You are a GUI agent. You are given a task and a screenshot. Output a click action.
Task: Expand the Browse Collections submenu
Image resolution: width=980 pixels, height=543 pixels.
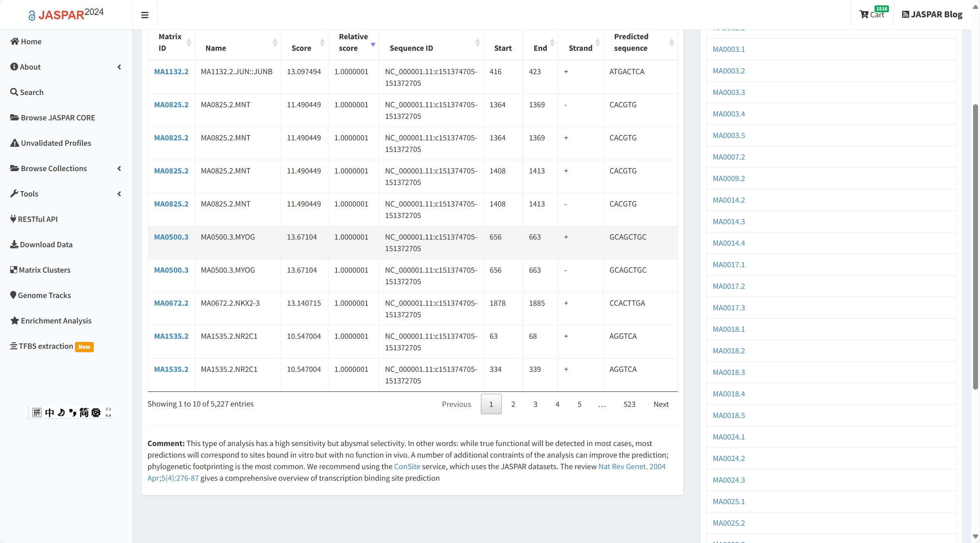click(119, 168)
